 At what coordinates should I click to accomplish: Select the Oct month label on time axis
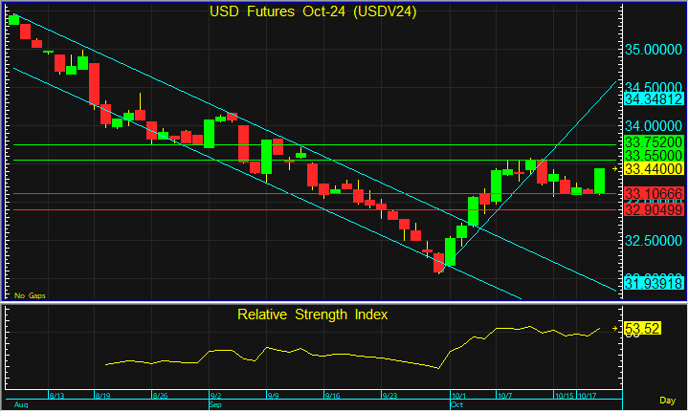pyautogui.click(x=457, y=405)
